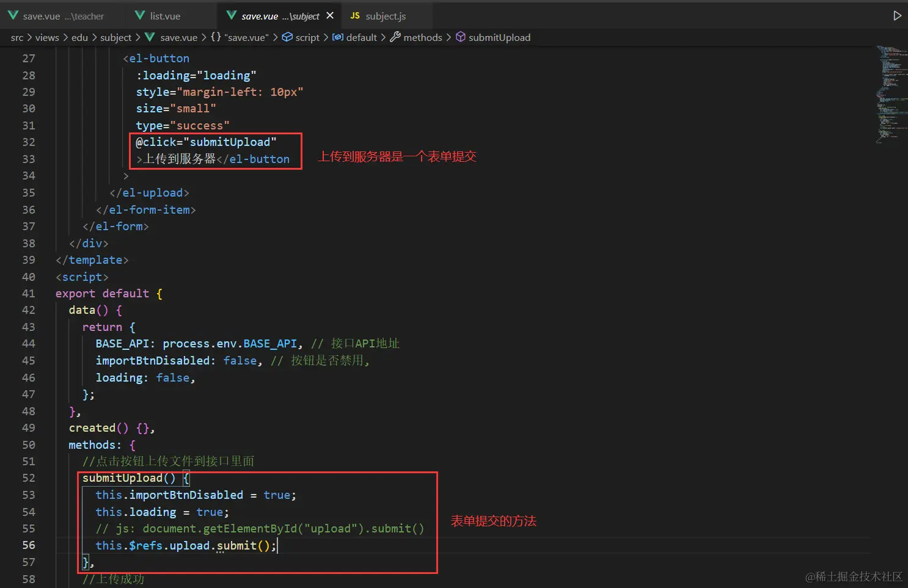Image resolution: width=908 pixels, height=588 pixels.
Task: Click the "this.$refs.upload.submit();" code line
Action: tap(186, 546)
